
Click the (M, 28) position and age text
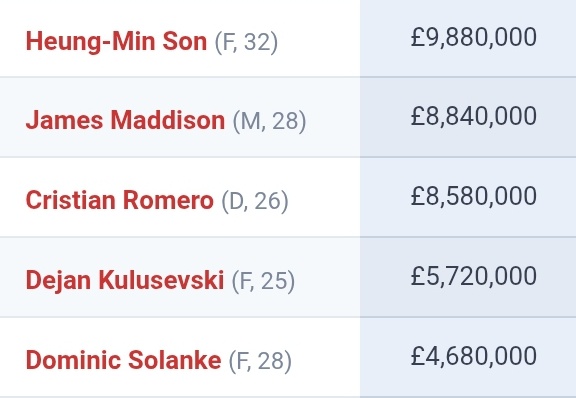click(269, 121)
